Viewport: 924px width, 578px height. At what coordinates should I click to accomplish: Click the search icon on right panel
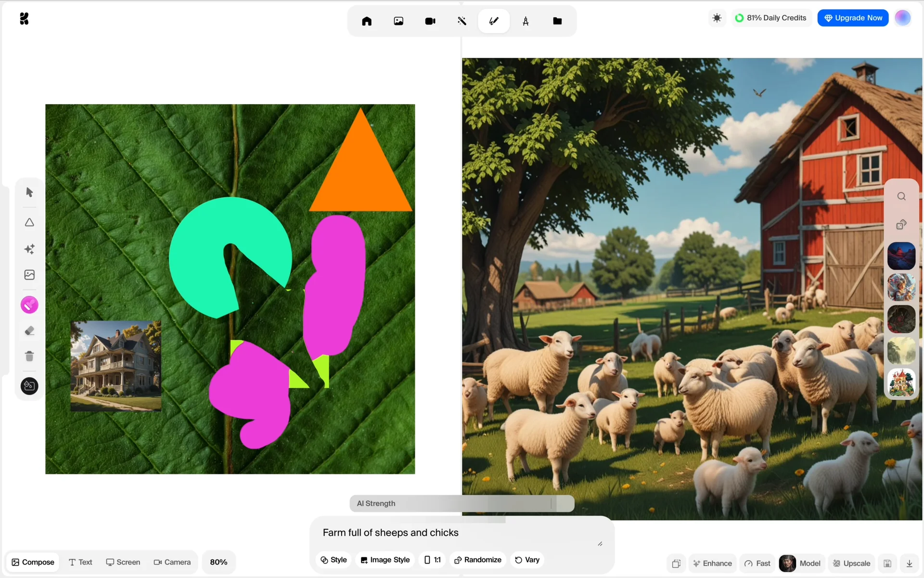(x=901, y=197)
